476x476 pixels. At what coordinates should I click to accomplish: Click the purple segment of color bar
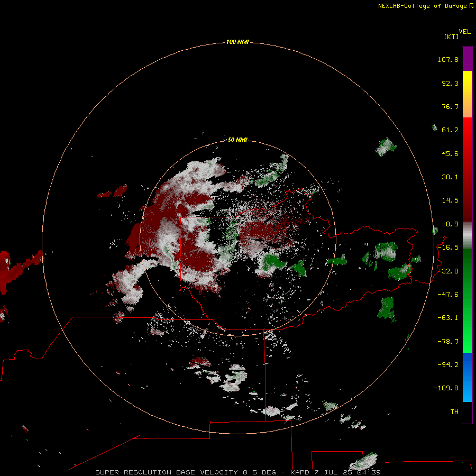click(x=467, y=59)
